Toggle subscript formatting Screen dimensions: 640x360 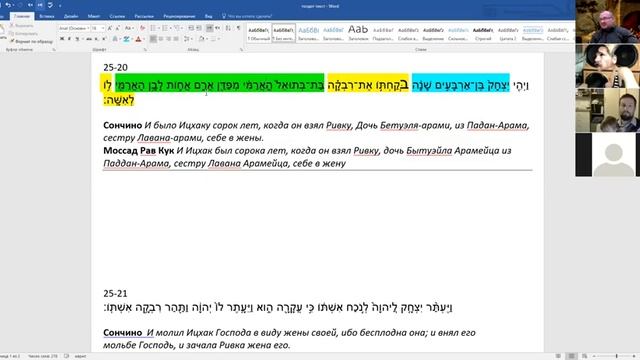(x=96, y=39)
